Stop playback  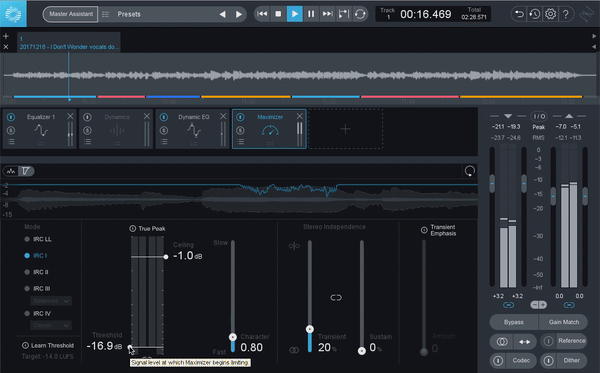click(278, 14)
